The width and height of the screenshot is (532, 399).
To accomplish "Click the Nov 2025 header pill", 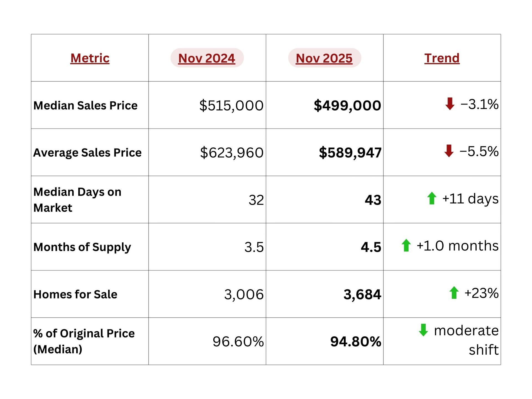I will click(x=324, y=58).
